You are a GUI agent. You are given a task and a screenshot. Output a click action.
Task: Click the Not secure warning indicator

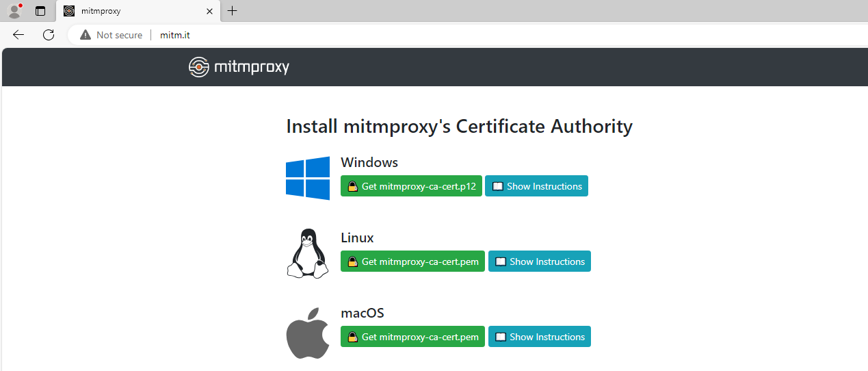pyautogui.click(x=111, y=35)
